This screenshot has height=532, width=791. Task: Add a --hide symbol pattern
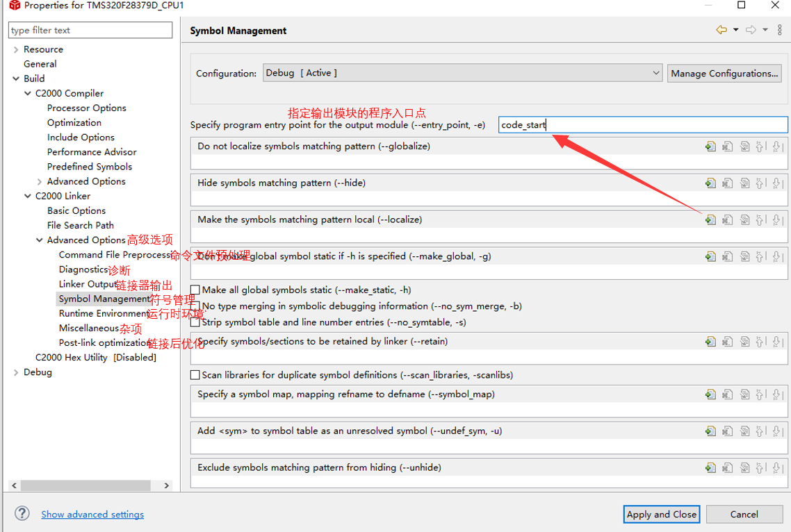click(711, 183)
